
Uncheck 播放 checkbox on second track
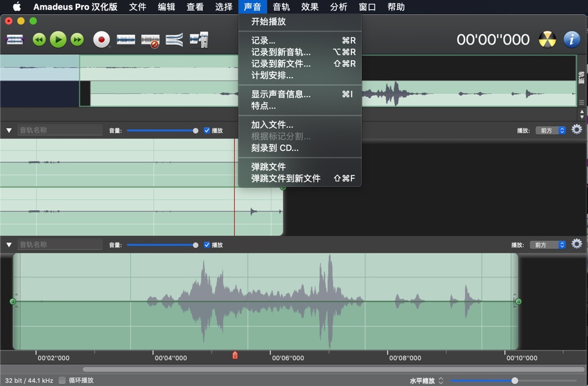coord(207,245)
